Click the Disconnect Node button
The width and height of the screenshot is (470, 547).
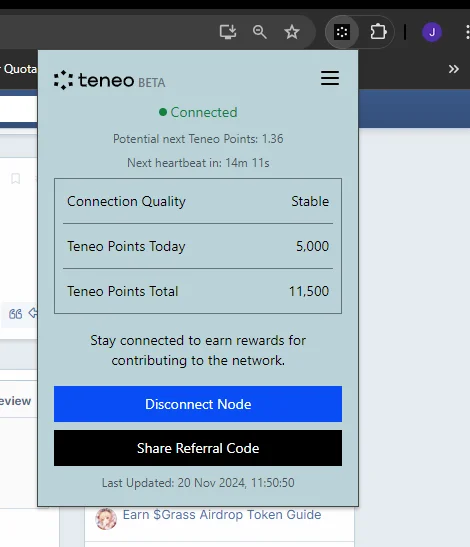pos(198,404)
